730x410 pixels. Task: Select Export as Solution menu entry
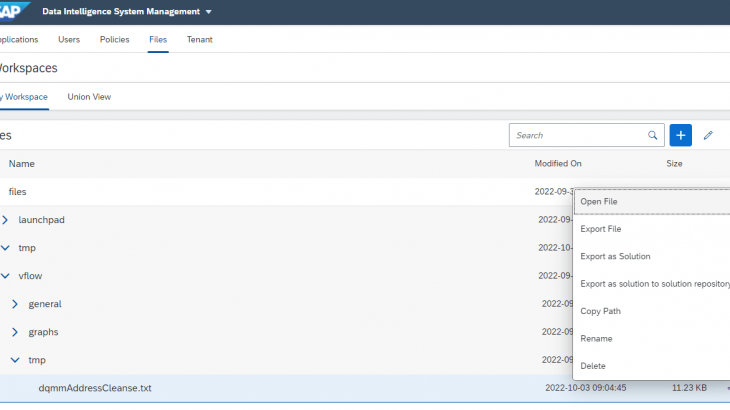(652, 256)
